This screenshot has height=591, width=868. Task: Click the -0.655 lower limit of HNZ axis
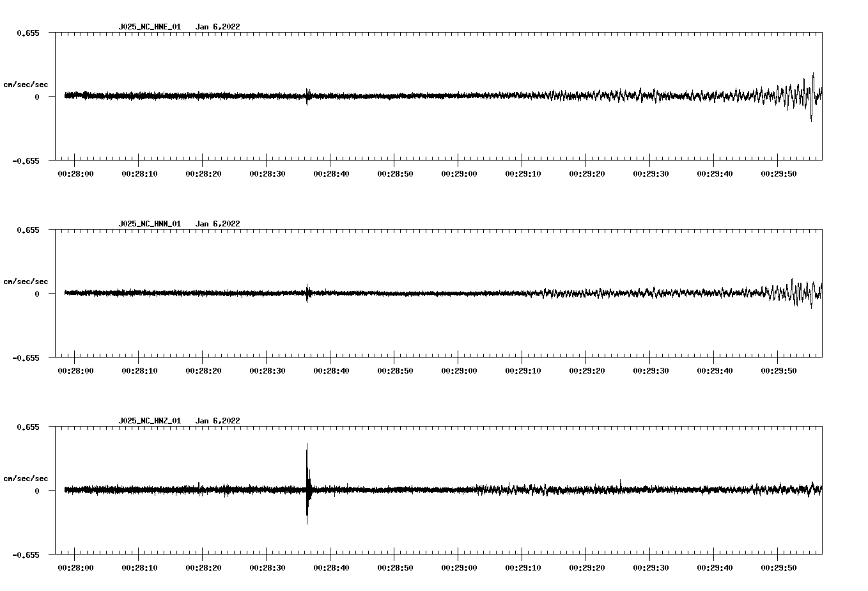[x=26, y=555]
